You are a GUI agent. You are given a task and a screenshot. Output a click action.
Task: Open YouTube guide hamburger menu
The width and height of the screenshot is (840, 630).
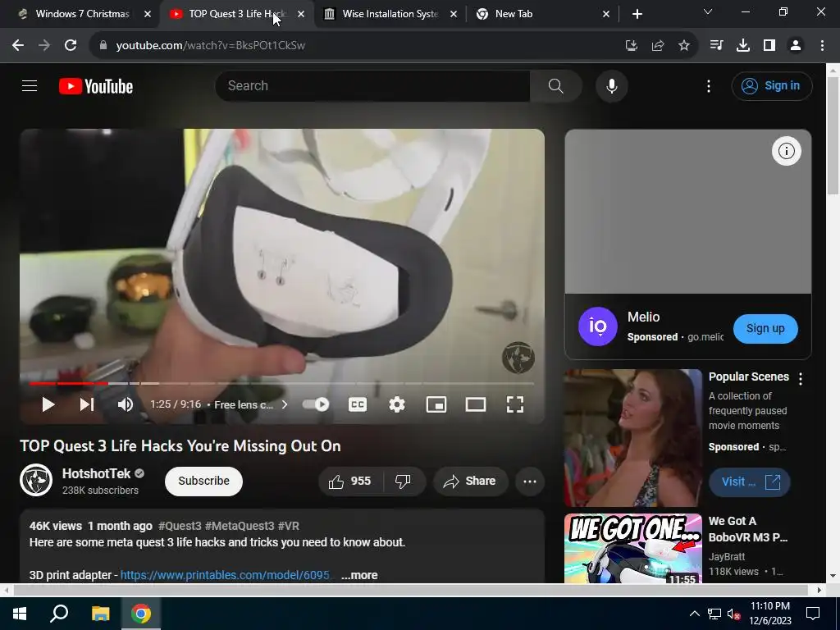[30, 85]
